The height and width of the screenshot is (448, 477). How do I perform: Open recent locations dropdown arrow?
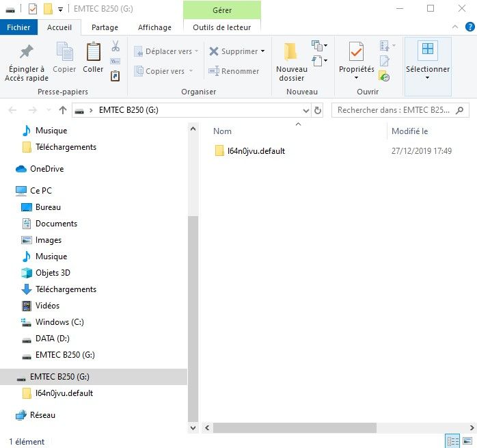tap(49, 110)
